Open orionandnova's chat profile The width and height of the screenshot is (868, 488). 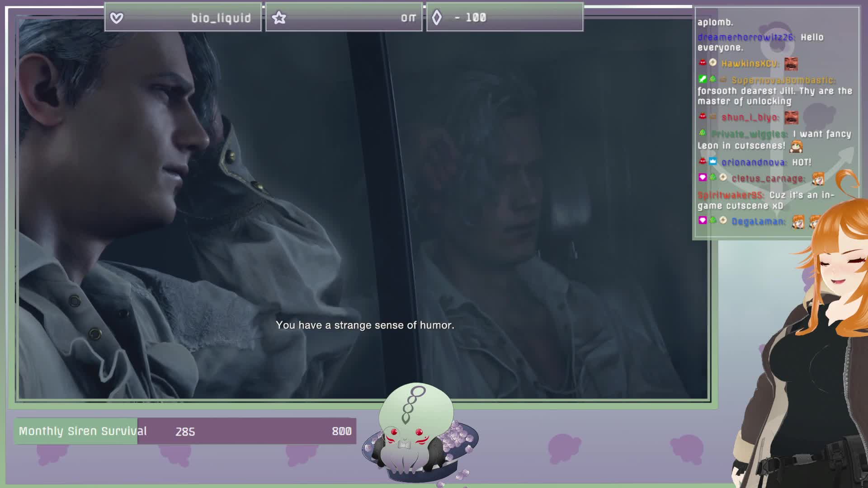[754, 162]
